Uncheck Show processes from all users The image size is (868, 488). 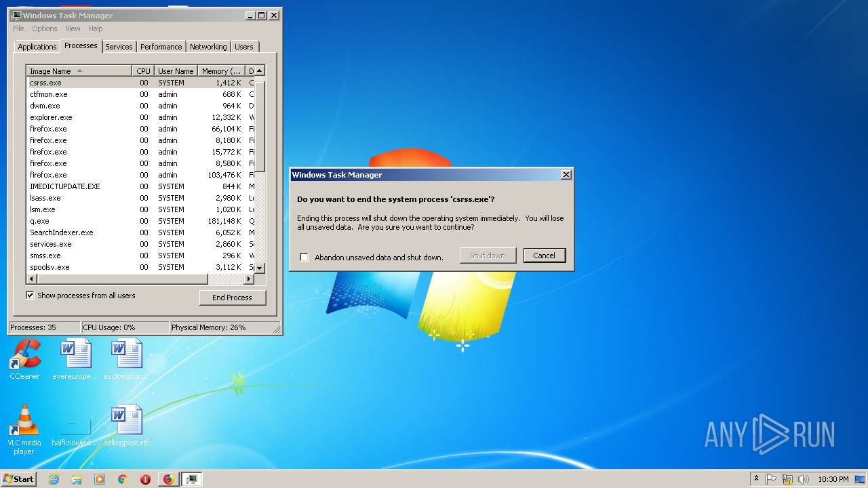(x=30, y=295)
